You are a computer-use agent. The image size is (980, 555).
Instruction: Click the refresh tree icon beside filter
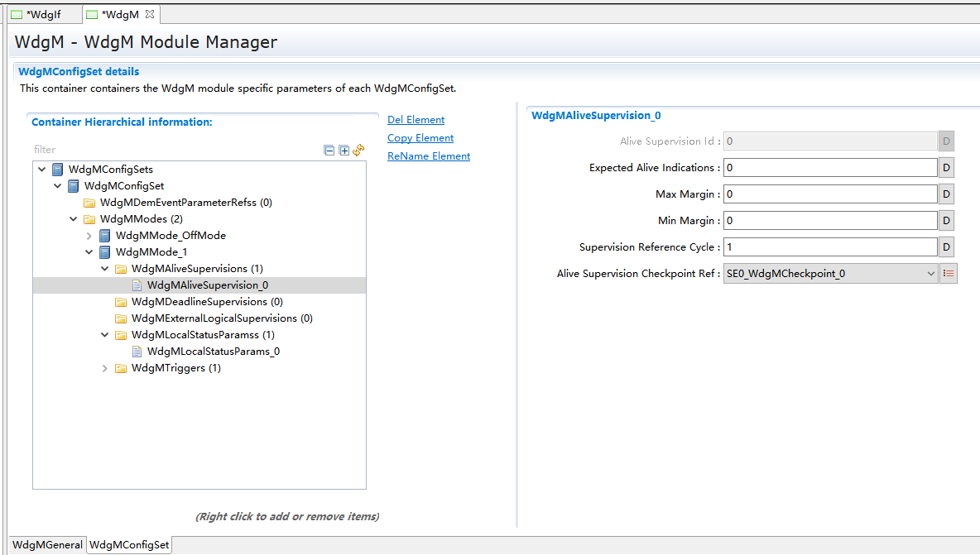[x=358, y=151]
